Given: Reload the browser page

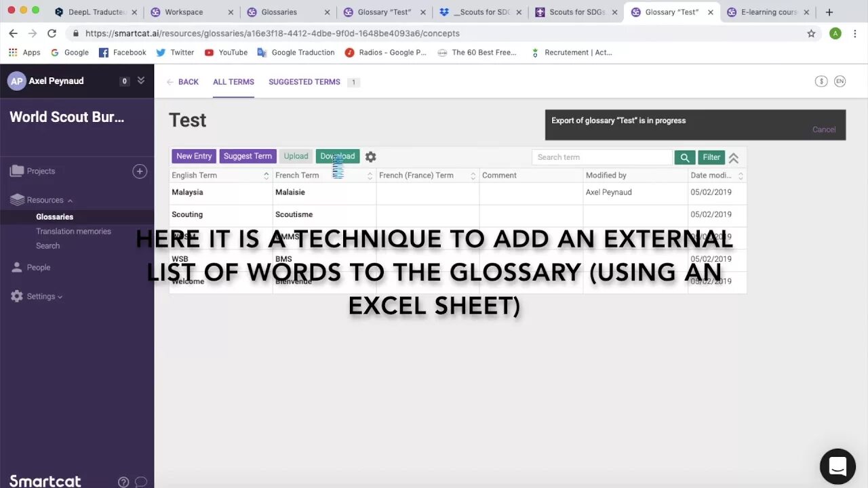Looking at the screenshot, I should click(x=52, y=33).
